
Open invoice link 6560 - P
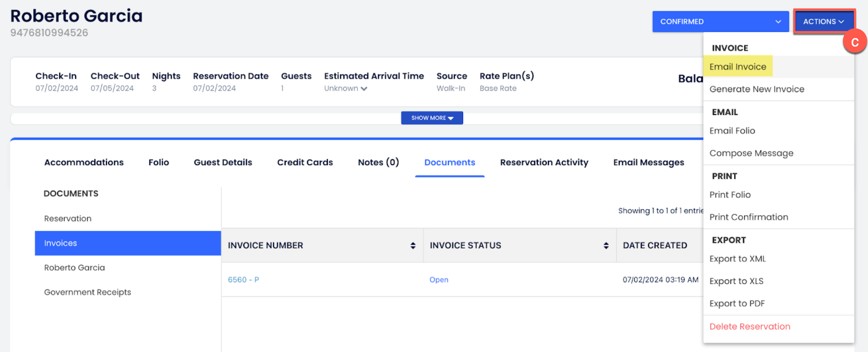pyautogui.click(x=243, y=280)
